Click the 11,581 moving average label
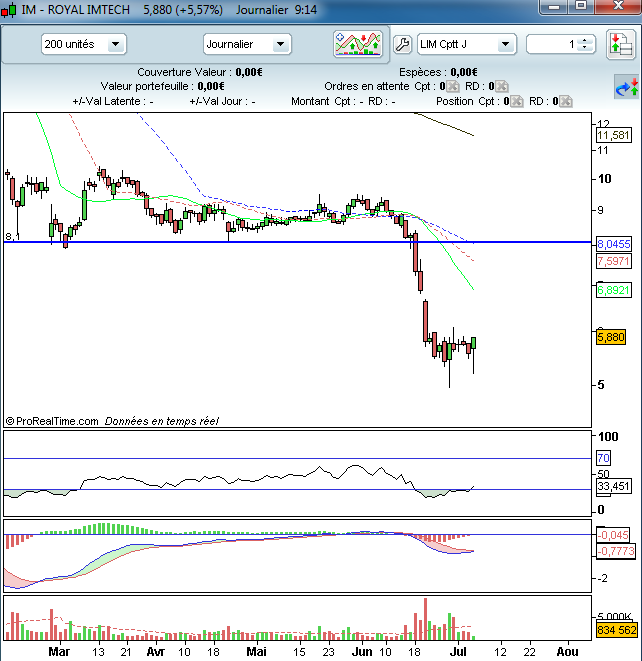 coord(614,135)
